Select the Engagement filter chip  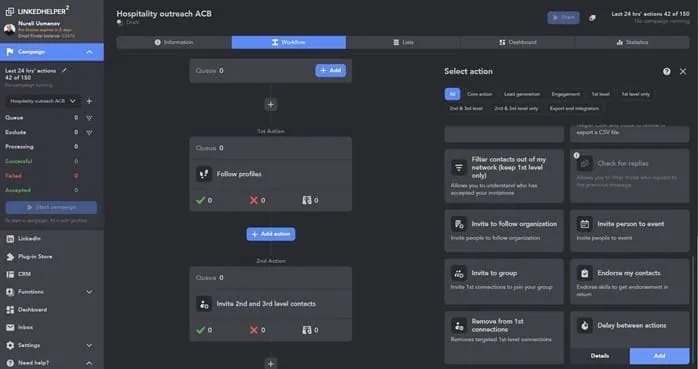[565, 94]
